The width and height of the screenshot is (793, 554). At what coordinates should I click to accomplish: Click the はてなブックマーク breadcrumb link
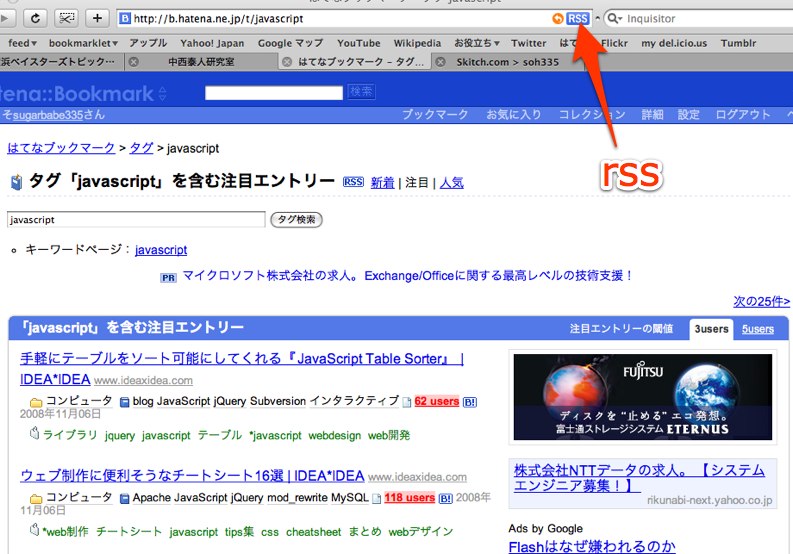tap(61, 148)
